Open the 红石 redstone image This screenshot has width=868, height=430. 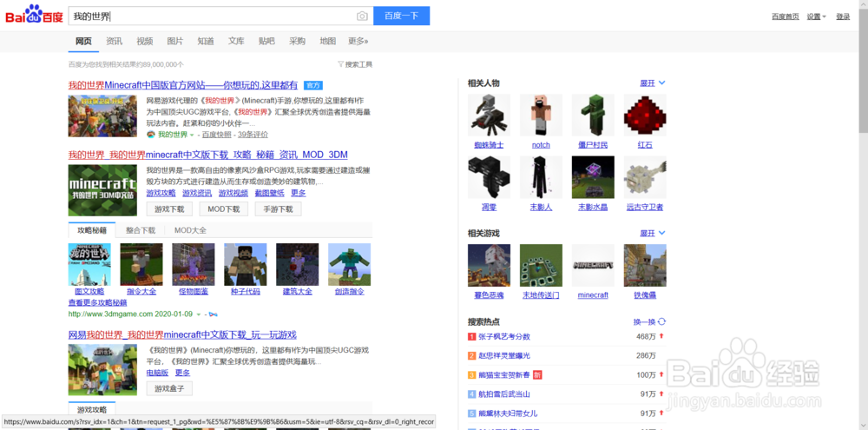pos(645,116)
